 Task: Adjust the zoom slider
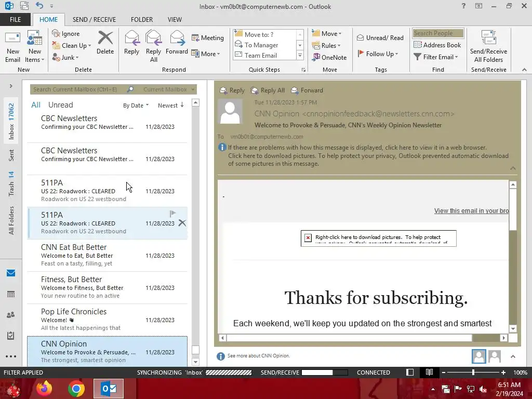click(473, 373)
